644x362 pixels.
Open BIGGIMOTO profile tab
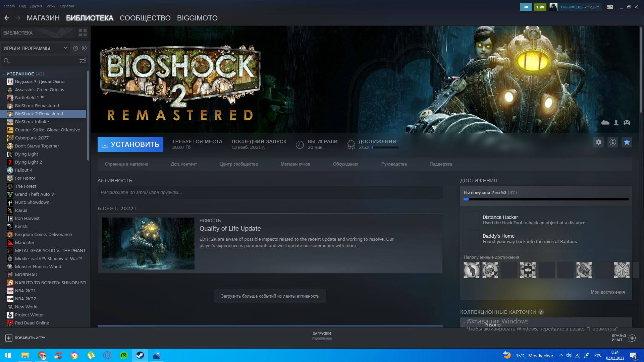coord(197,18)
